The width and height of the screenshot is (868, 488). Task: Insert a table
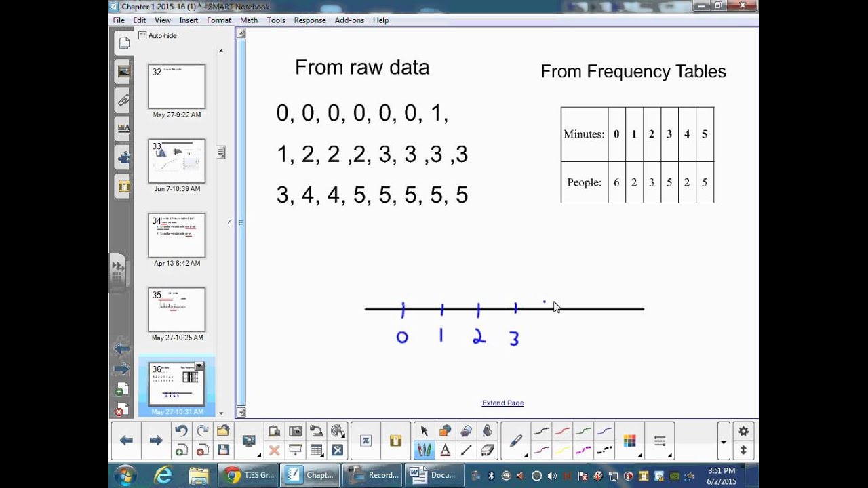[x=316, y=450]
